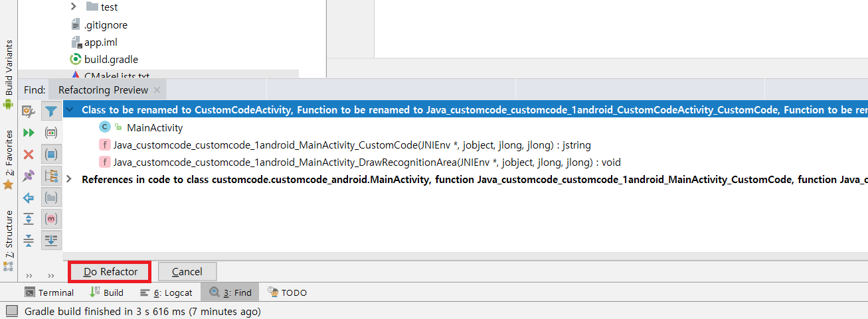Toggle the group by method 'm' icon
This screenshot has height=319, width=868.
[x=51, y=219]
